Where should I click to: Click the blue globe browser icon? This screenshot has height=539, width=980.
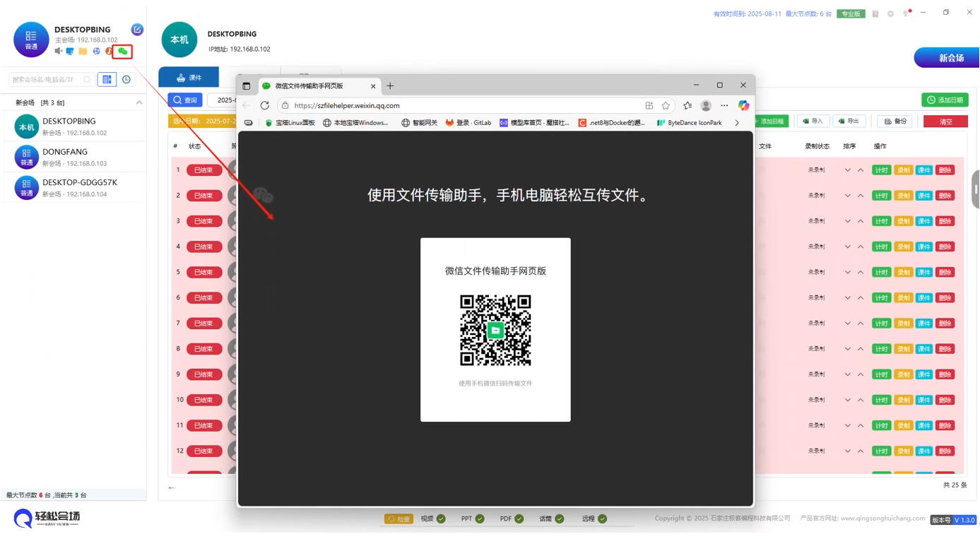pos(96,51)
